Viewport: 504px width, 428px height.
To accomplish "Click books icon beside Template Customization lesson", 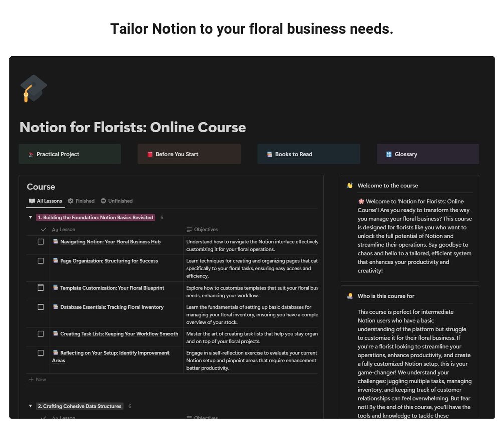I will point(55,288).
